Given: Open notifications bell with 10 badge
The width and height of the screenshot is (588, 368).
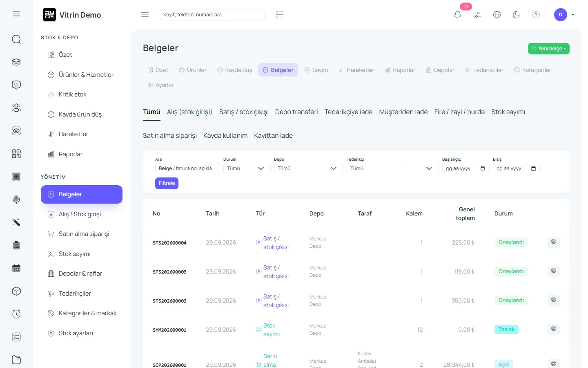Looking at the screenshot, I should pos(458,14).
